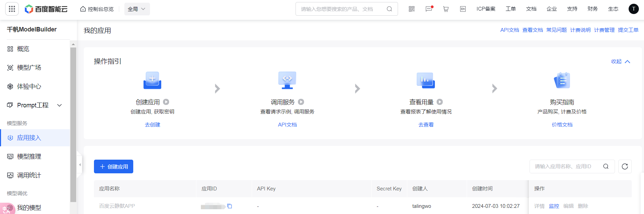Open the 全局 region dropdown
644x214 pixels.
tap(137, 9)
